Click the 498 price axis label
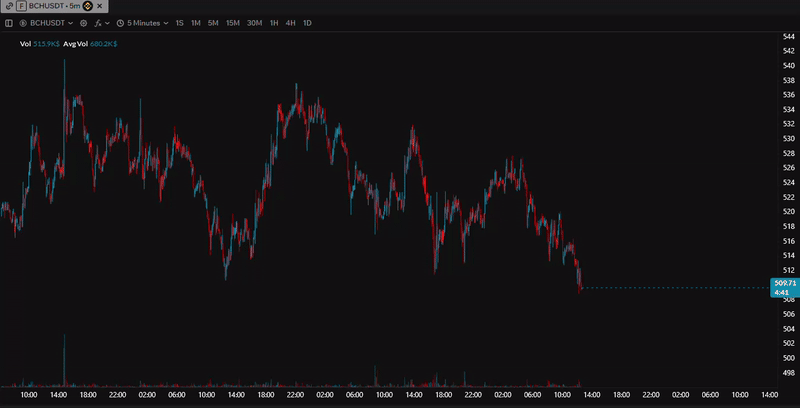Image resolution: width=800 pixels, height=408 pixels. [789, 372]
